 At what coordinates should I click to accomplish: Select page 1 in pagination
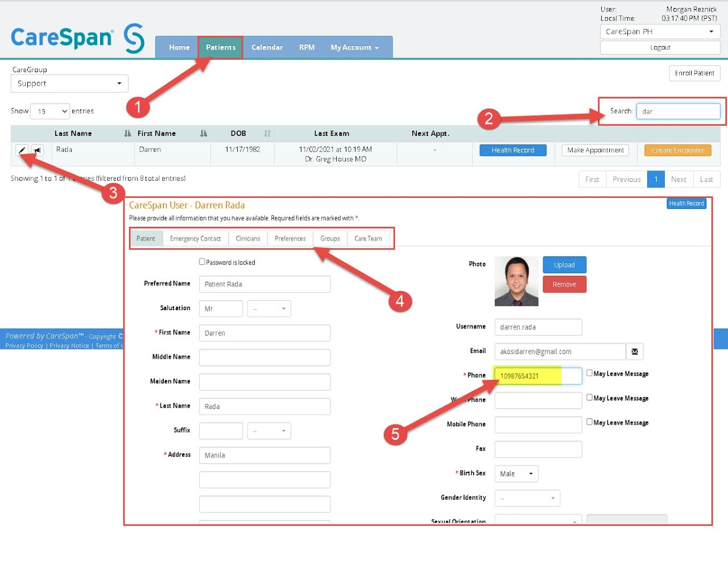656,180
